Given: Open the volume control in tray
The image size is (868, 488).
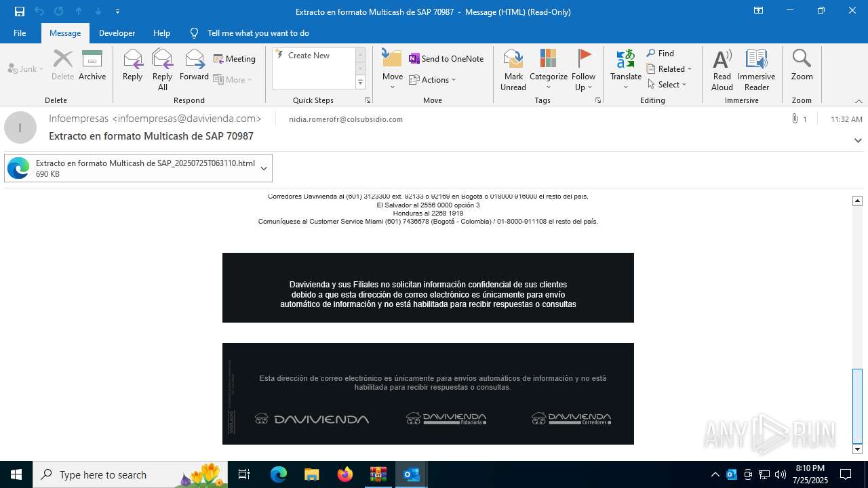Looking at the screenshot, I should (781, 474).
